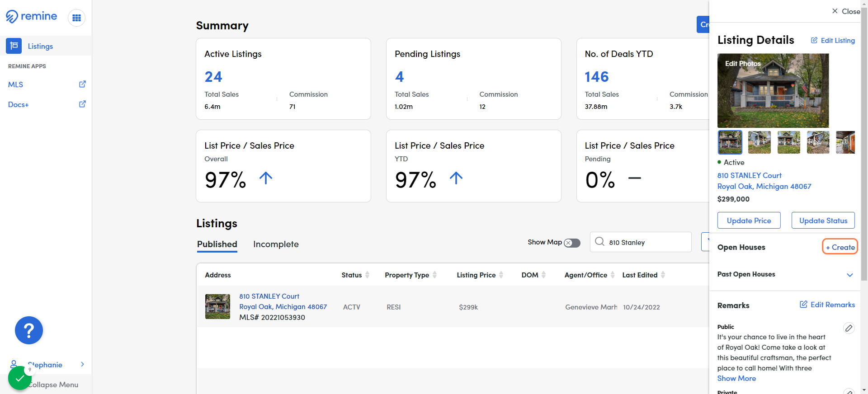Expand the Stephanie user menu chevron
Viewport: 868px width, 394px height.
tap(82, 364)
